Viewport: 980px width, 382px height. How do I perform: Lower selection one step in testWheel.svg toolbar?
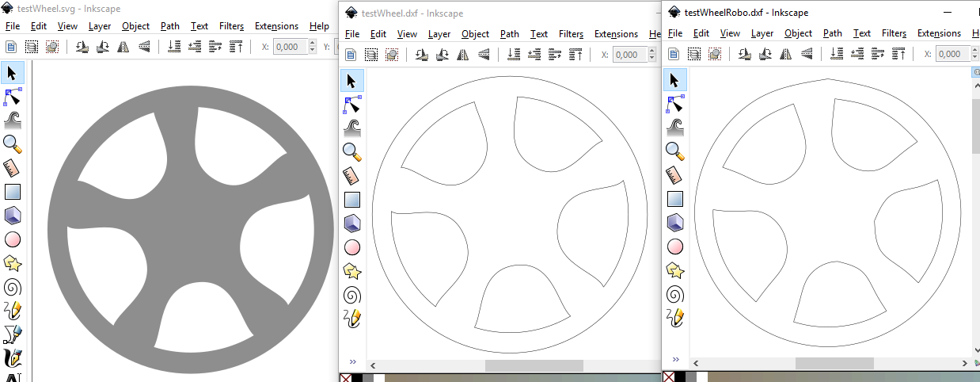click(x=194, y=47)
